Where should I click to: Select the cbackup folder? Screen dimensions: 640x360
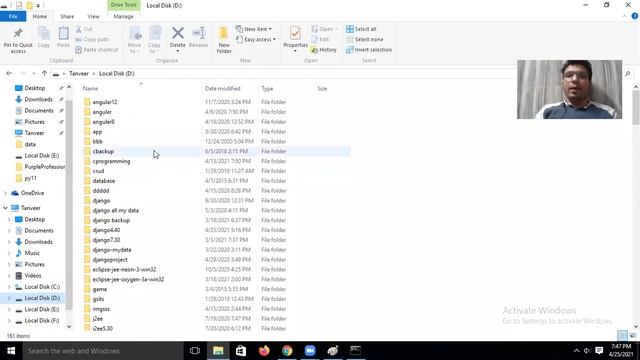[x=216, y=151]
